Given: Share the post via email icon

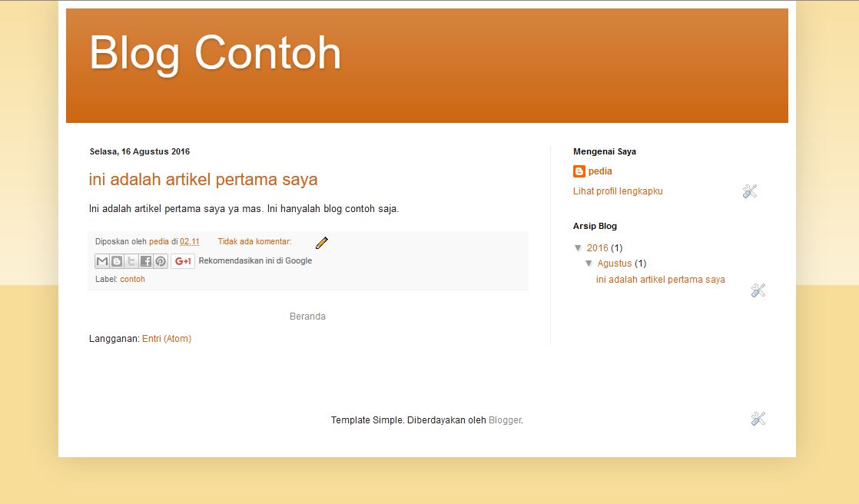Looking at the screenshot, I should [101, 260].
